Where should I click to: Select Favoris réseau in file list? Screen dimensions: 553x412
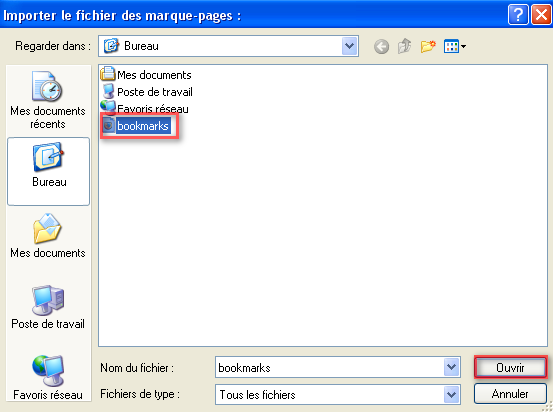(145, 108)
